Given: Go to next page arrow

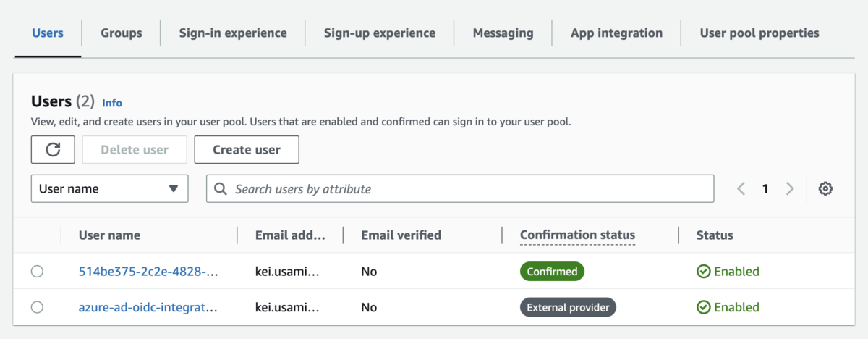Looking at the screenshot, I should [x=790, y=189].
